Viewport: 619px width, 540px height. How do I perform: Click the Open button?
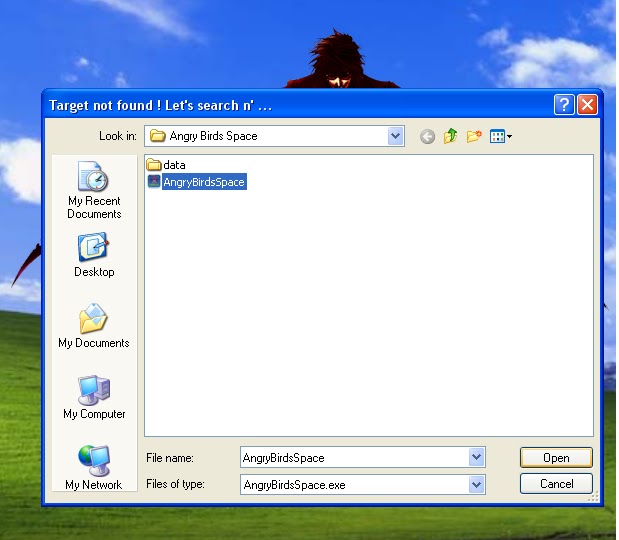(556, 458)
